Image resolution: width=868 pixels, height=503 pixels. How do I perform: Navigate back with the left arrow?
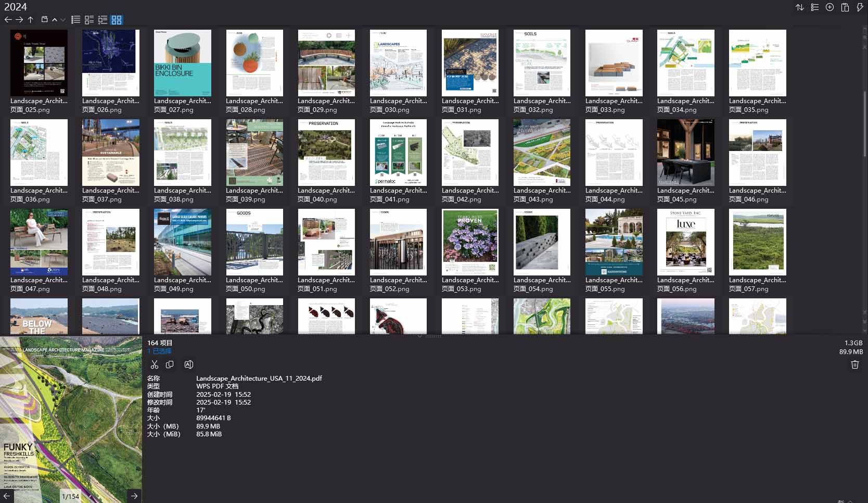pyautogui.click(x=8, y=19)
